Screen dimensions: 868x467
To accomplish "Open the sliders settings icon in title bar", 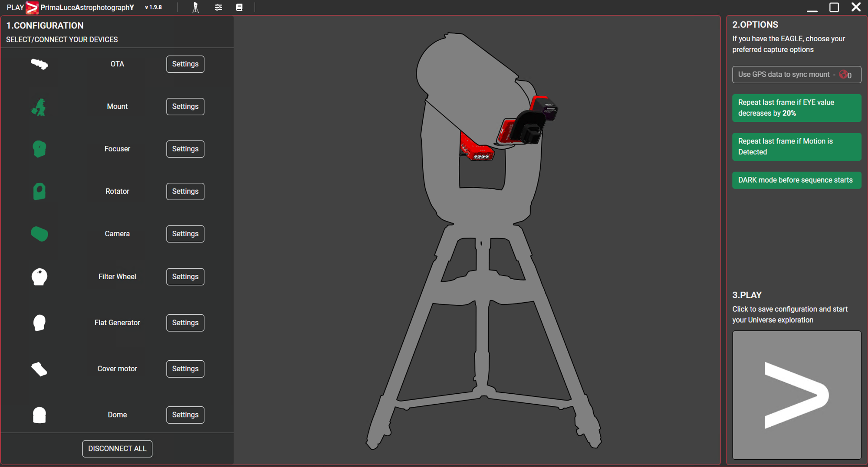I will (218, 7).
